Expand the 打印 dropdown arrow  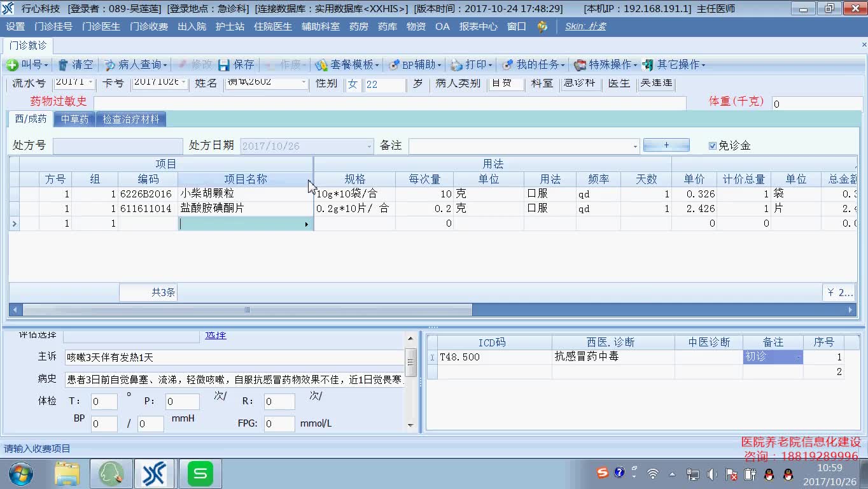pos(491,66)
